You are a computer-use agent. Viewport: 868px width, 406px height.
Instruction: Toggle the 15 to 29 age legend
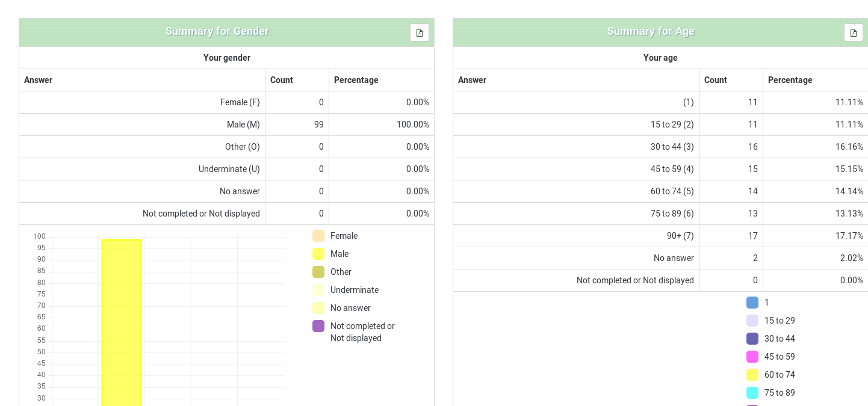coord(752,321)
